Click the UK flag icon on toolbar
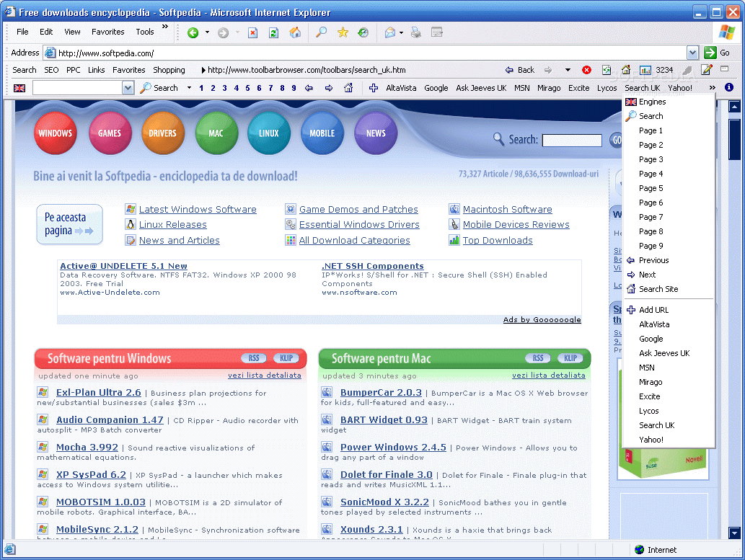The image size is (745, 560). click(x=19, y=88)
